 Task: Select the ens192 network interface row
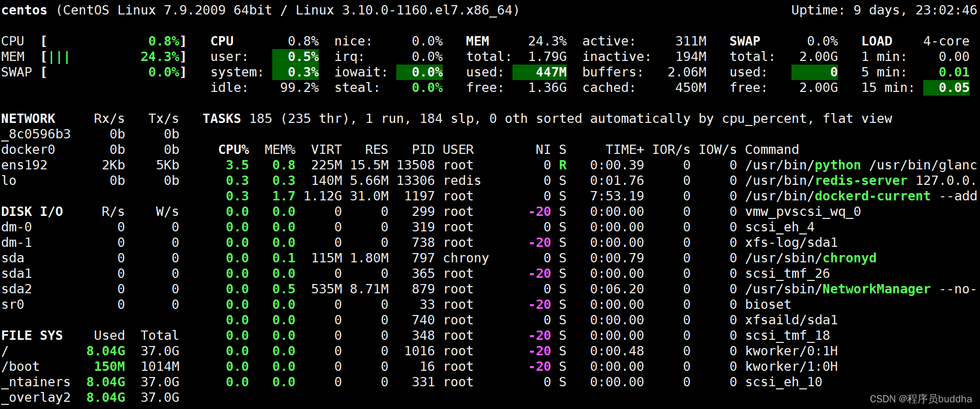[90, 165]
